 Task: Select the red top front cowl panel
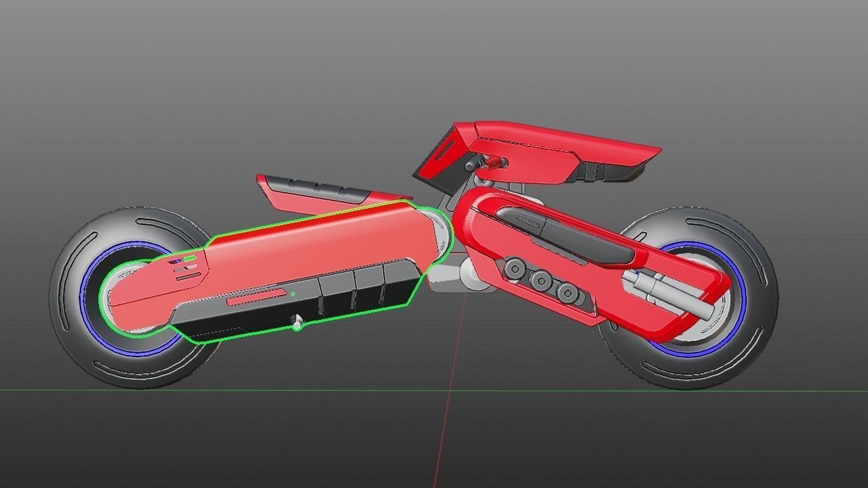[x=542, y=152]
